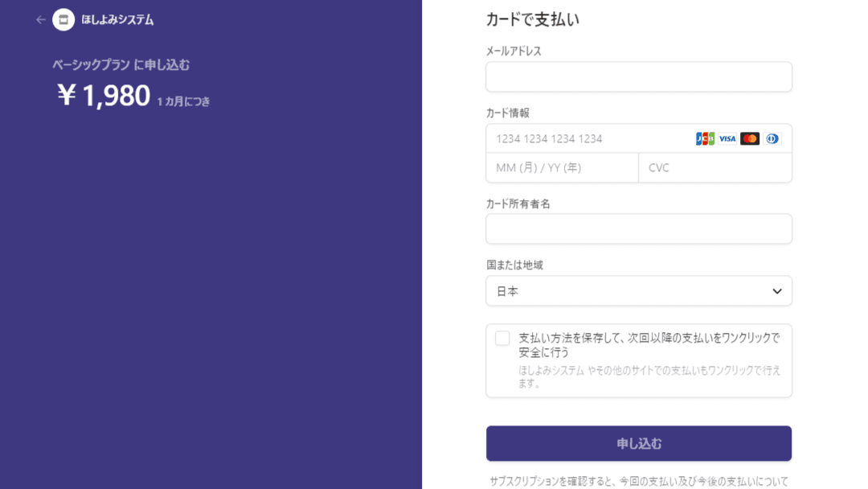The height and width of the screenshot is (489, 868).
Task: Select the JCB card brand icon
Action: point(703,138)
